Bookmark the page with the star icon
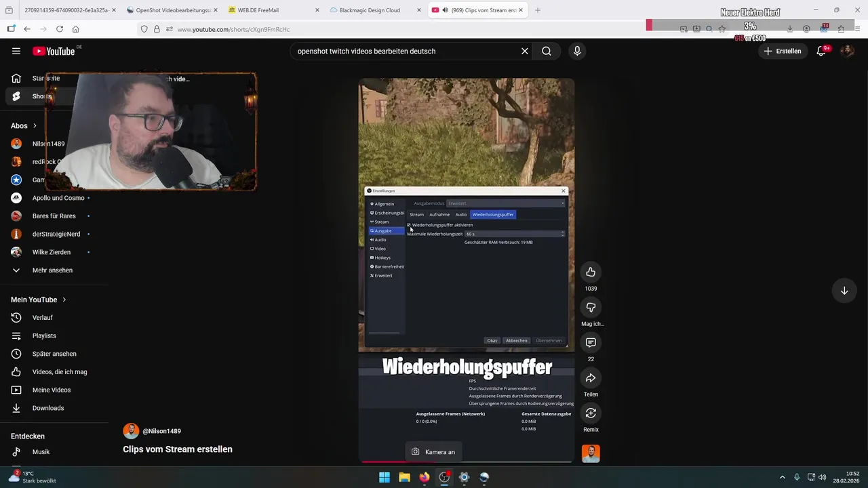Screen dimensions: 868x488 (x=722, y=29)
